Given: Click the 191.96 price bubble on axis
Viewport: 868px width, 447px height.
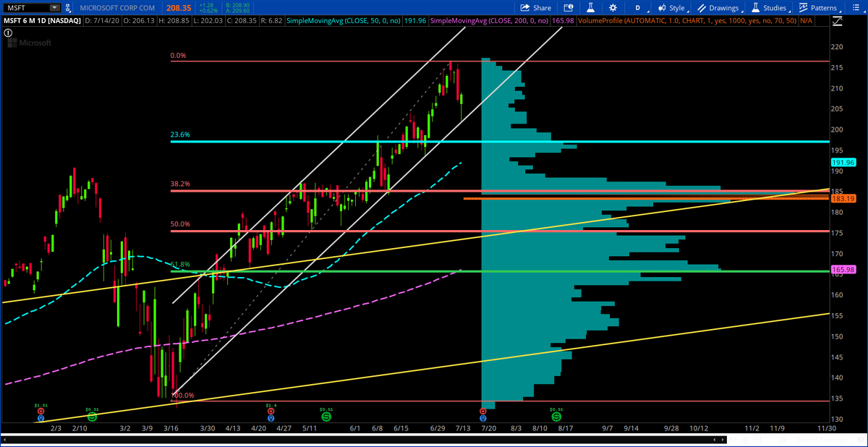Looking at the screenshot, I should coord(845,163).
